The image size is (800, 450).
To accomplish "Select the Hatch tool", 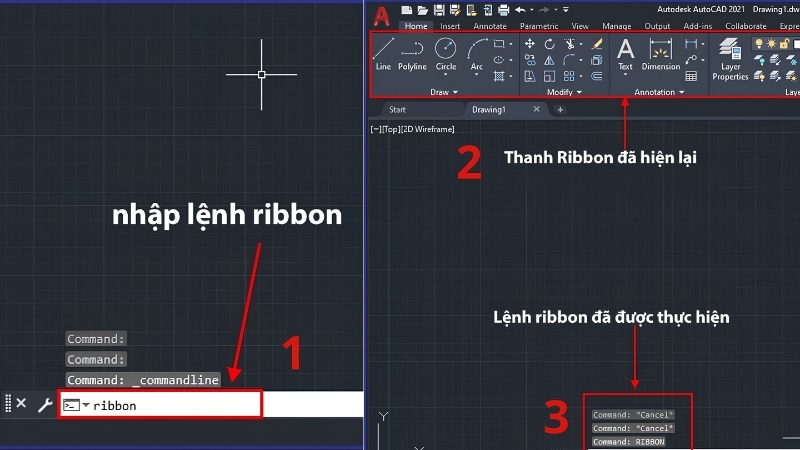I will tap(499, 77).
